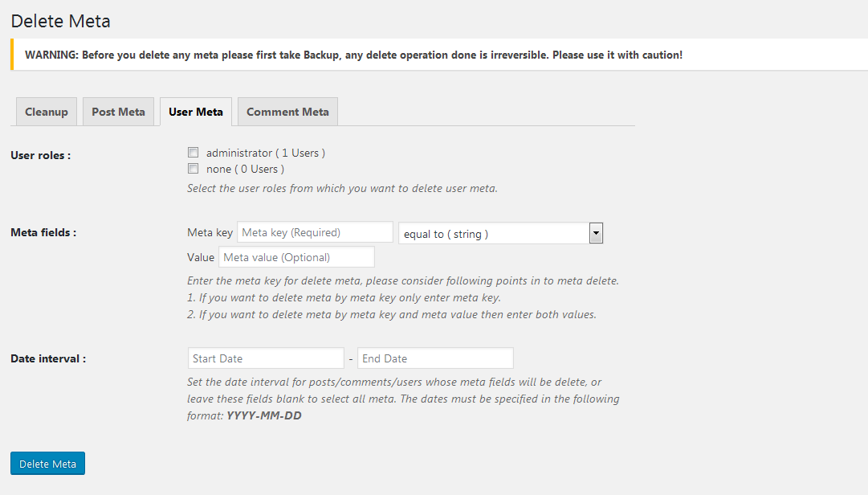The height and width of the screenshot is (495, 868).
Task: Focus the Start Date input
Action: 266,358
